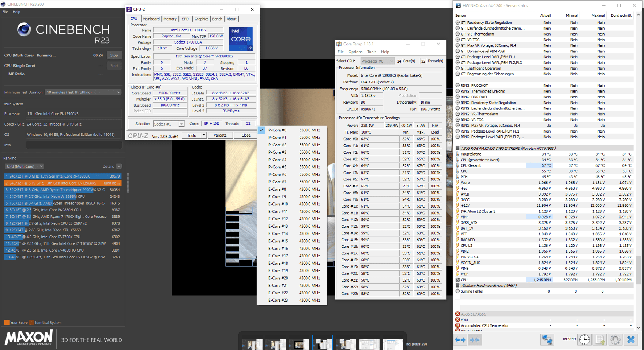
Task: Click icon beside Accumulated CPU Temperatur
Action: coord(457,325)
